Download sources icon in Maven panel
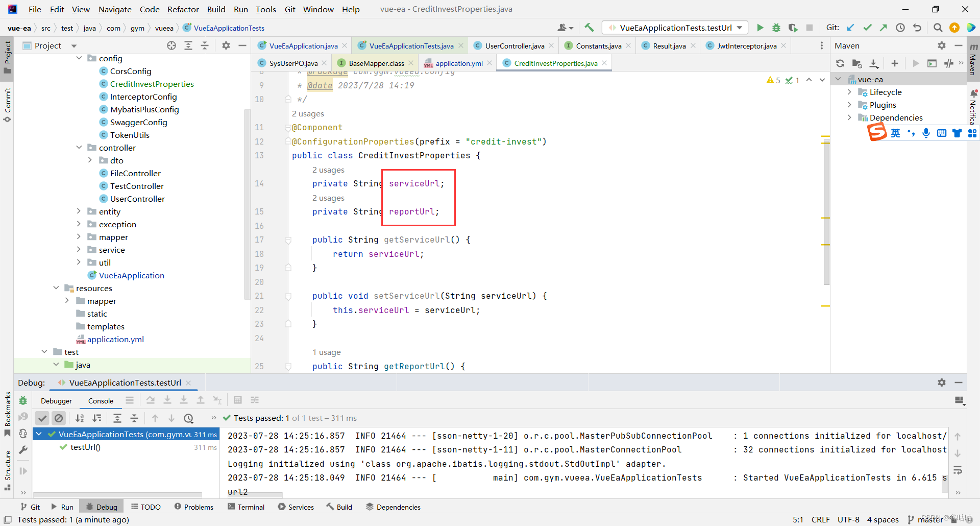The image size is (980, 526). click(x=874, y=63)
